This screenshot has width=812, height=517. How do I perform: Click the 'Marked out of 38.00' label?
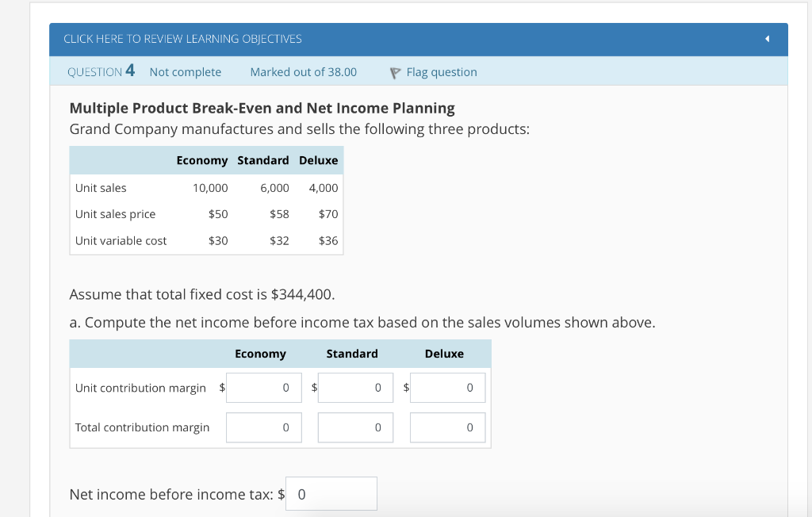click(x=303, y=72)
